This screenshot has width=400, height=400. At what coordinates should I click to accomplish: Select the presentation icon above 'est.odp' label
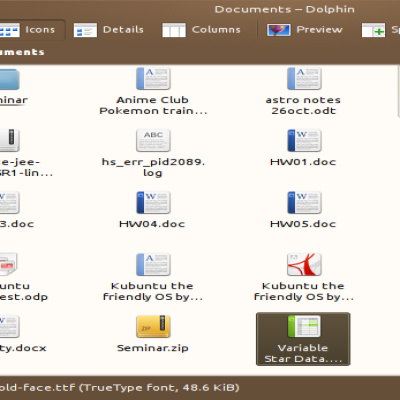click(8, 264)
